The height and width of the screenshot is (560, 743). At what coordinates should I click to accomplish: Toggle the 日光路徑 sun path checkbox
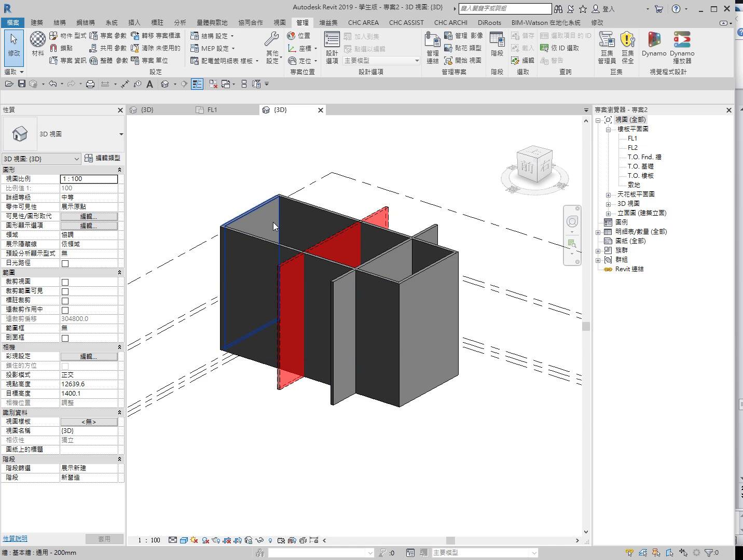click(65, 263)
